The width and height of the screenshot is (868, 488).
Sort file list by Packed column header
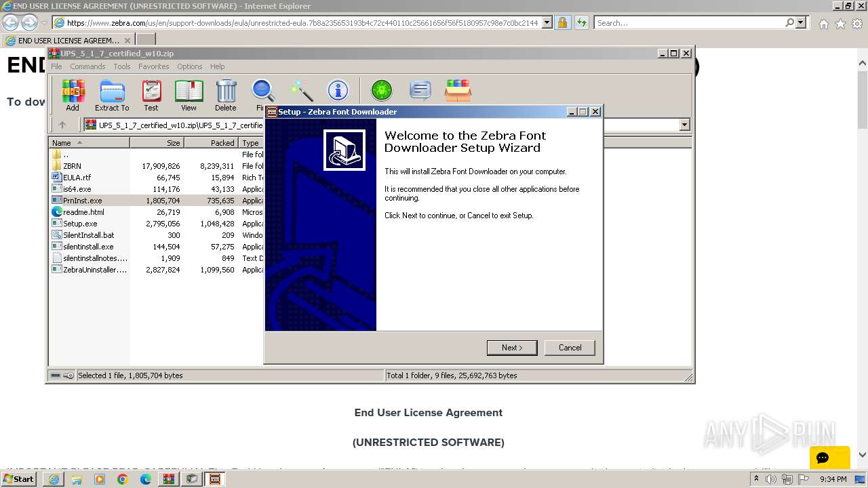pyautogui.click(x=211, y=143)
